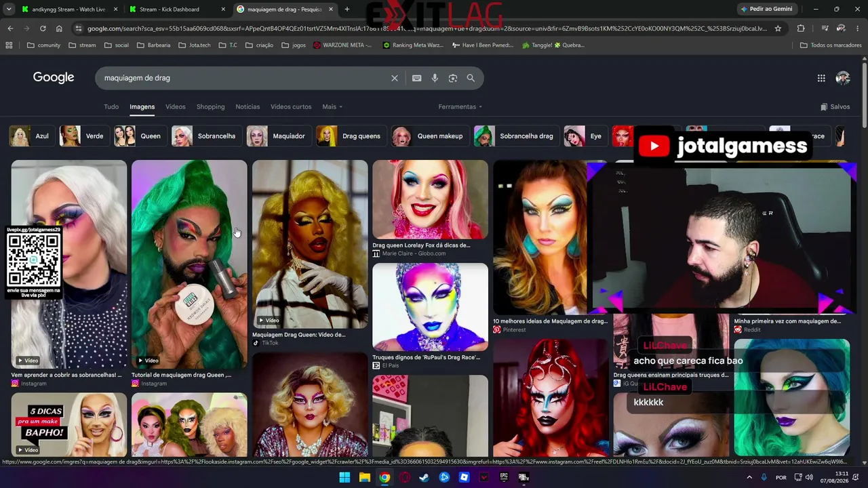868x488 pixels.
Task: Open the Vídeos curtos search tab
Action: [291, 106]
